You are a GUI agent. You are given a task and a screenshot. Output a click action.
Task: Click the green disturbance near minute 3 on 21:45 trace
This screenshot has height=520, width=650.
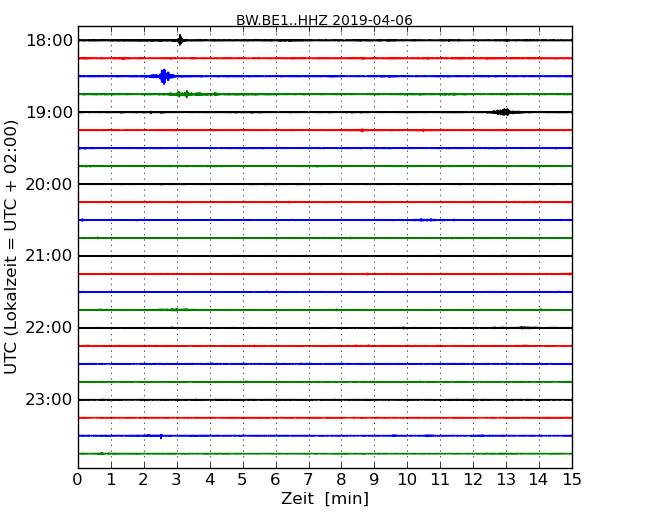pyautogui.click(x=173, y=310)
